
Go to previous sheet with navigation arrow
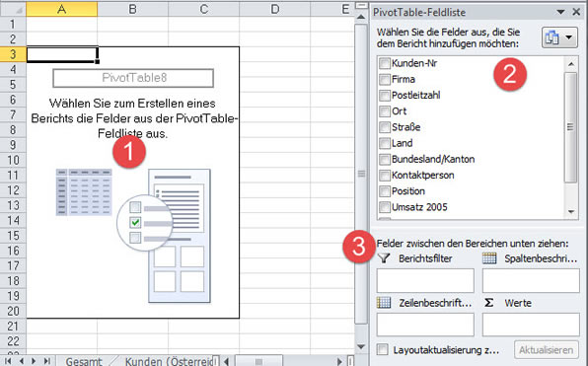[21, 361]
